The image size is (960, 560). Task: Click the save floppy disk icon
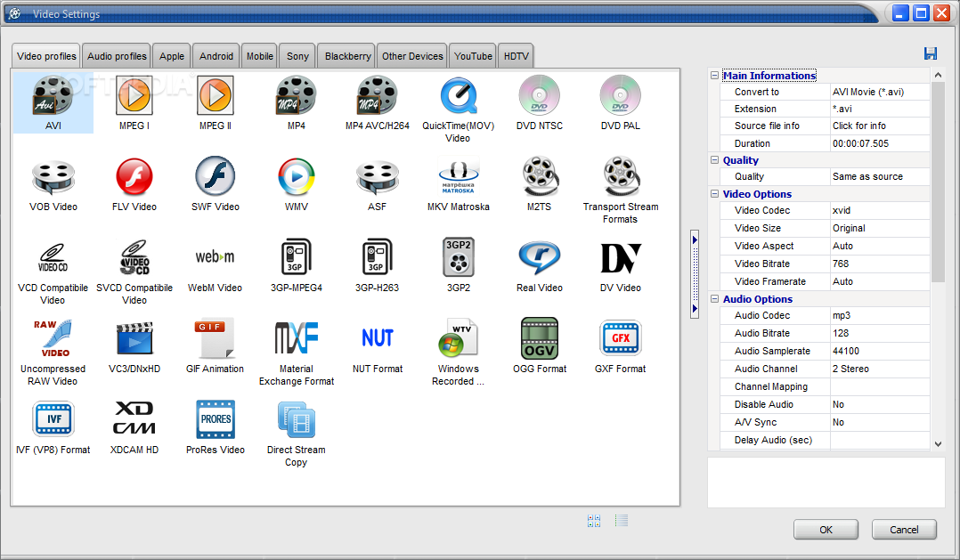click(931, 53)
